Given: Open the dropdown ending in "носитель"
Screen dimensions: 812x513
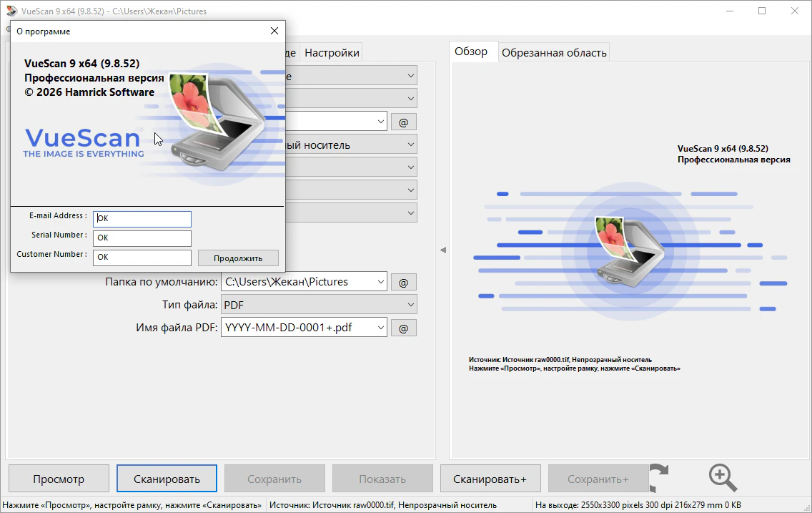Looking at the screenshot, I should coord(410,145).
